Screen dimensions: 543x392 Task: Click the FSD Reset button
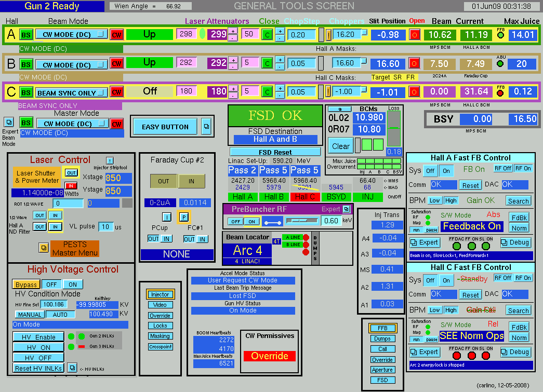pos(275,152)
